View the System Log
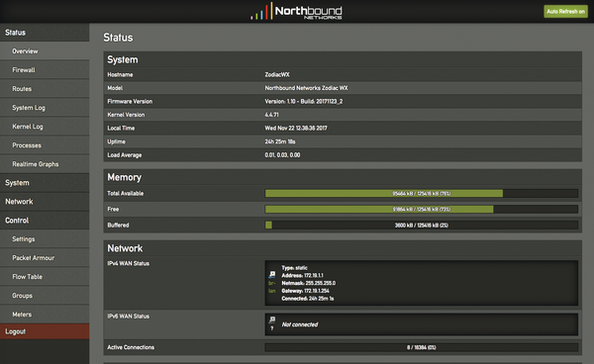 [45, 108]
